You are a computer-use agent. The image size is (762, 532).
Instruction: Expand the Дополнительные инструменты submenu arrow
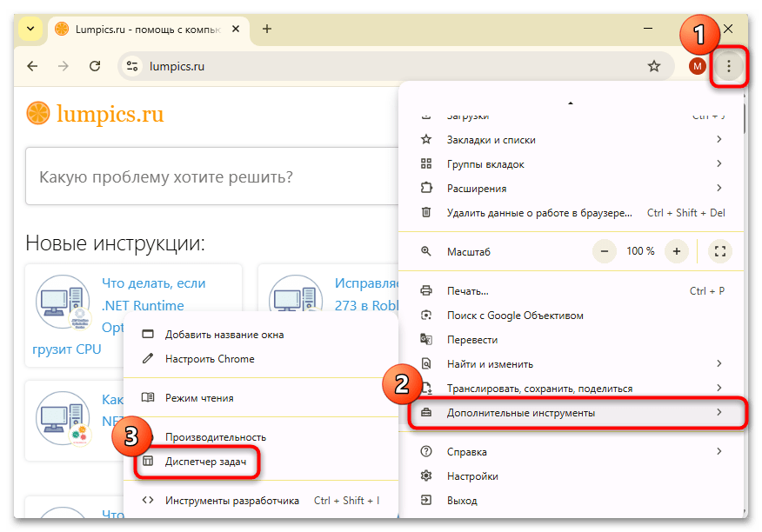(719, 413)
